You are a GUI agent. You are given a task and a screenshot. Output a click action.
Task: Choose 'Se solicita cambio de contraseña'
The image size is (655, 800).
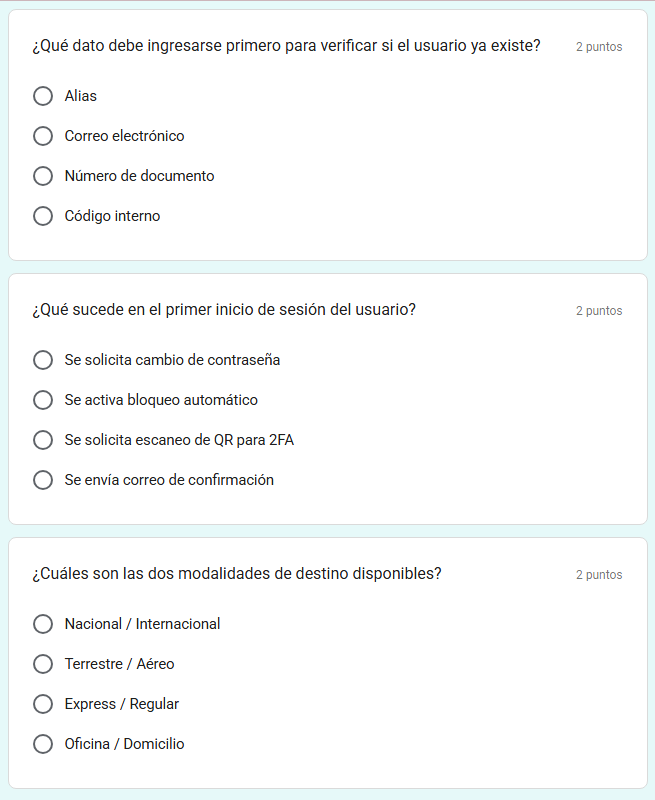tap(43, 360)
